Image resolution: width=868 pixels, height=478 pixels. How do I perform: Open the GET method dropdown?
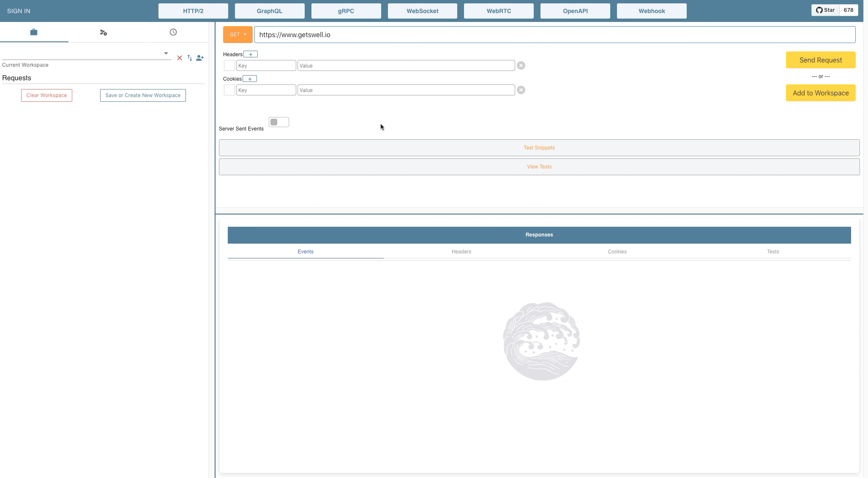pyautogui.click(x=237, y=35)
